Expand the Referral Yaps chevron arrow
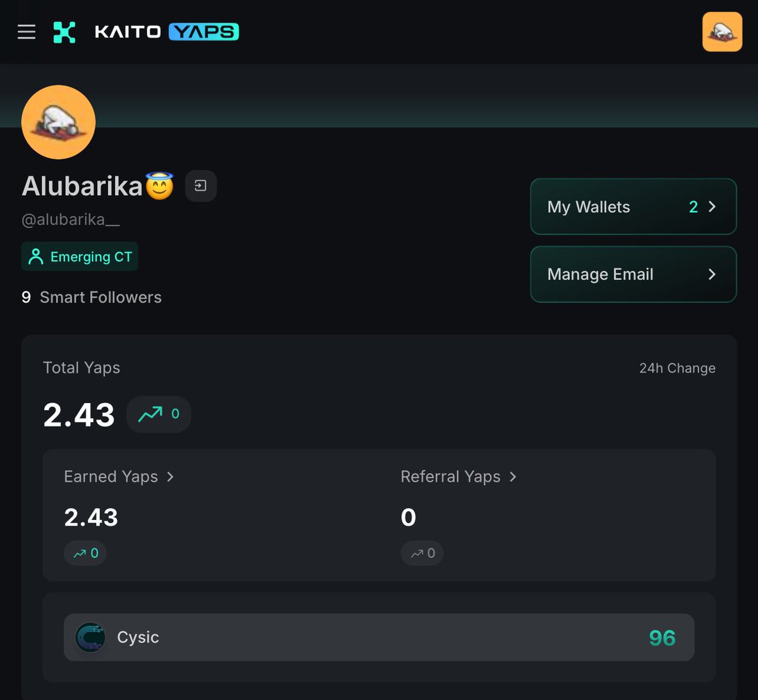 513,477
